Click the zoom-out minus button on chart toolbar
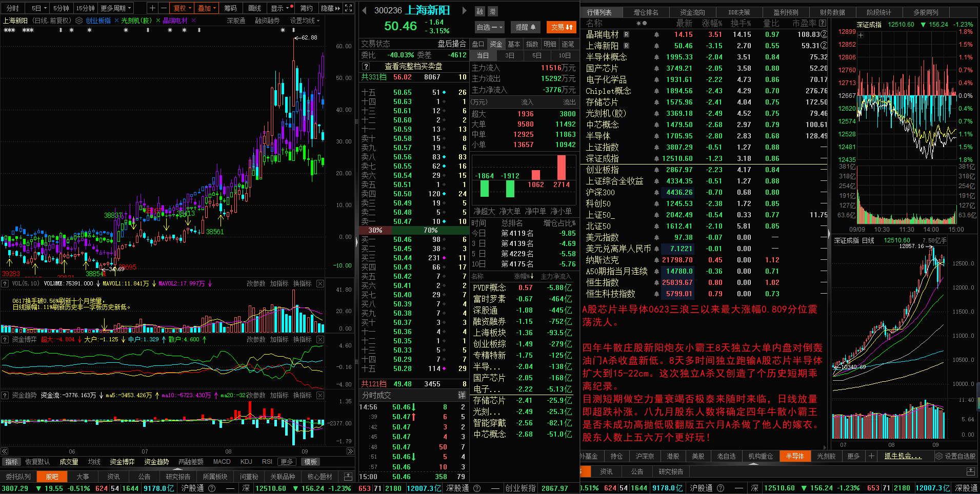Screen dimensions: 980x494 click(164, 8)
